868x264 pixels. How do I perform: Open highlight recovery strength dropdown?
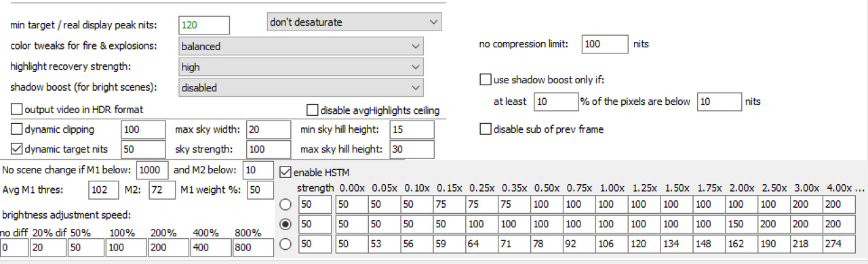[x=301, y=67]
